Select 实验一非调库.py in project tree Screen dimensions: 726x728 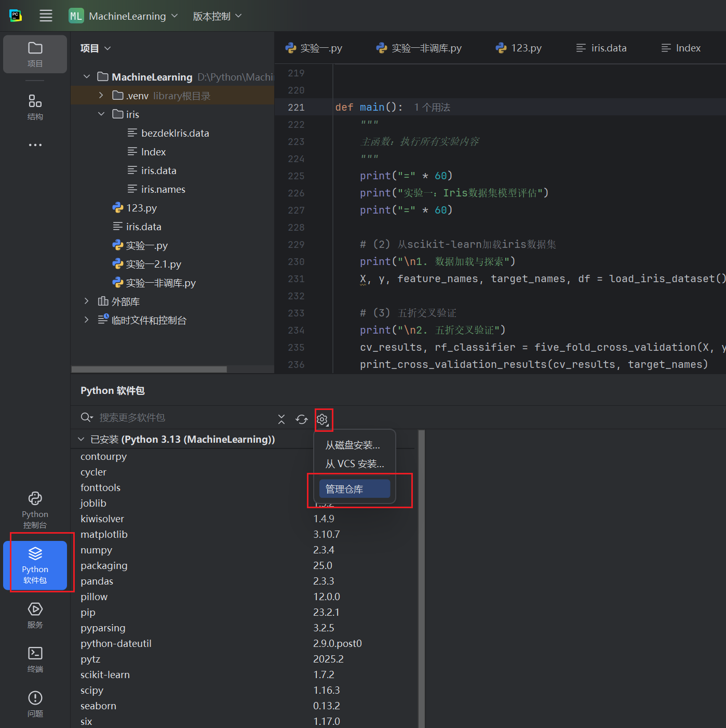coord(154,283)
